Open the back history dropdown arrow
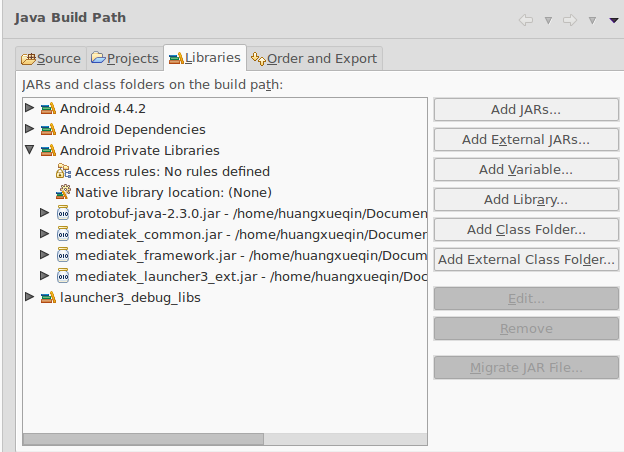This screenshot has width=624, height=452. tap(548, 20)
